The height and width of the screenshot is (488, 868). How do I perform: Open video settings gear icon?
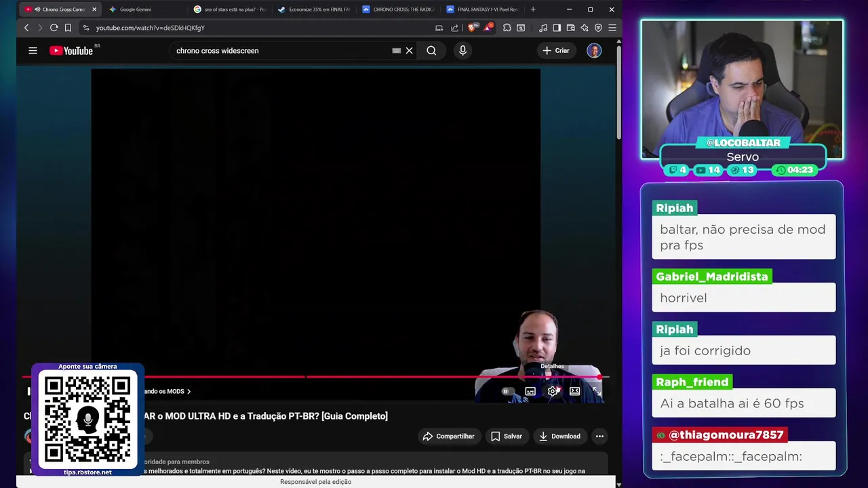553,391
